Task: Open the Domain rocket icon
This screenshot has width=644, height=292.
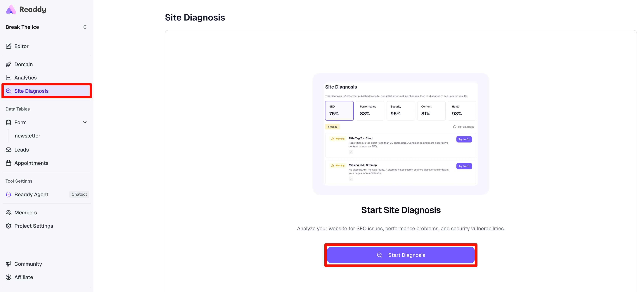Action: (x=8, y=64)
